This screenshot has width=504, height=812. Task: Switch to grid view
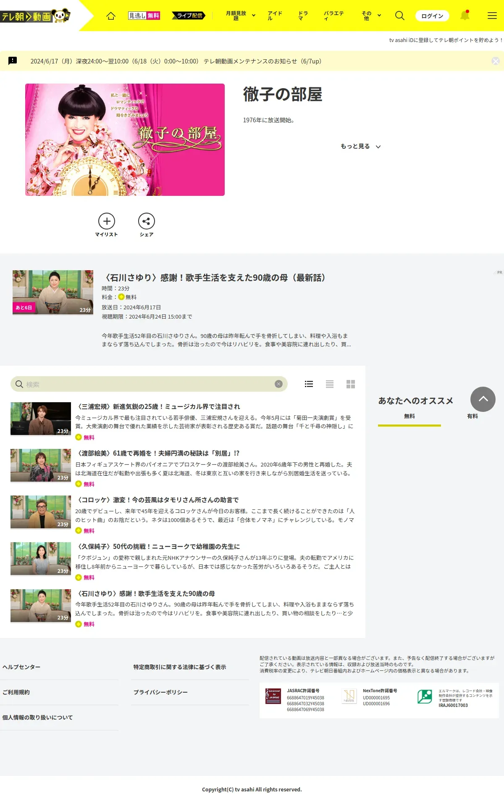pyautogui.click(x=351, y=384)
